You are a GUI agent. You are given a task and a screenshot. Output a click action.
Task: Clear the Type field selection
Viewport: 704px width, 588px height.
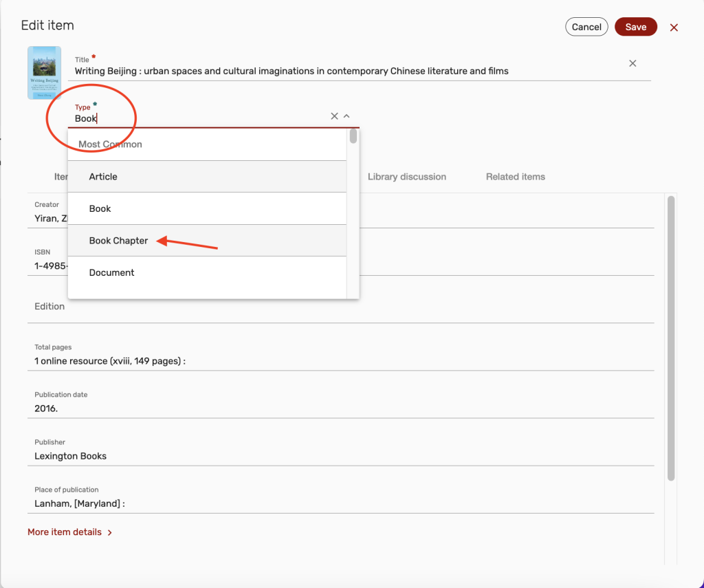point(334,116)
